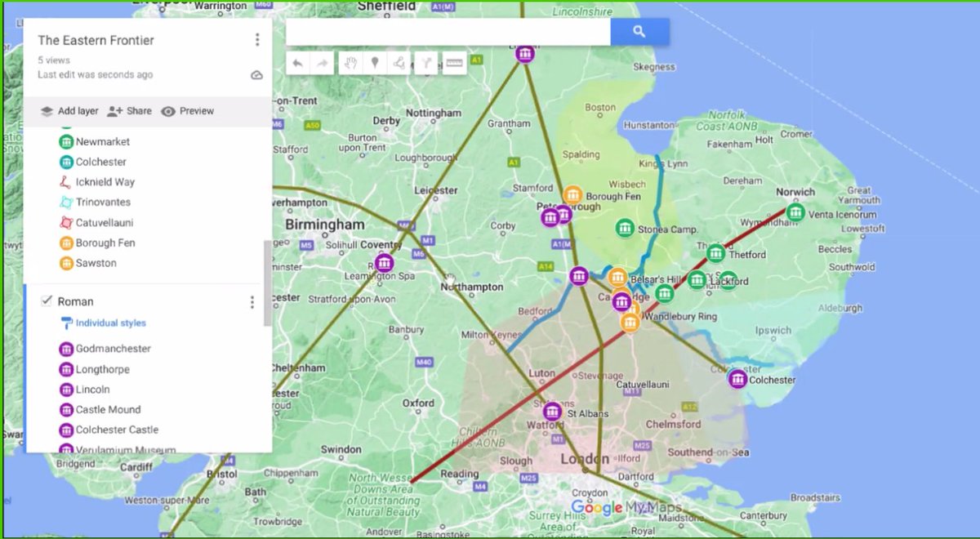Click Add layer
Image resolution: width=980 pixels, height=539 pixels.
69,111
